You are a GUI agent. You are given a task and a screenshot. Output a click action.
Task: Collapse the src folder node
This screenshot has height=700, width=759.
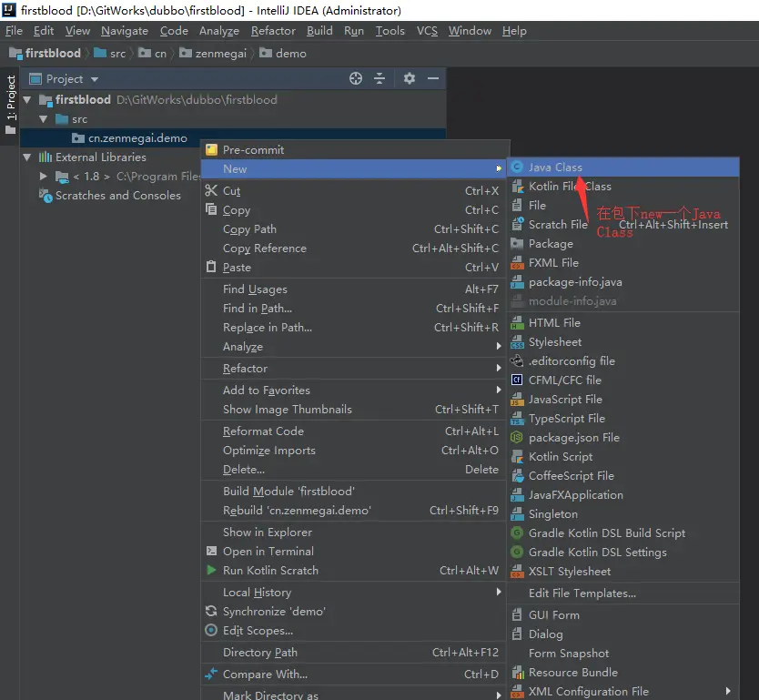pos(43,119)
